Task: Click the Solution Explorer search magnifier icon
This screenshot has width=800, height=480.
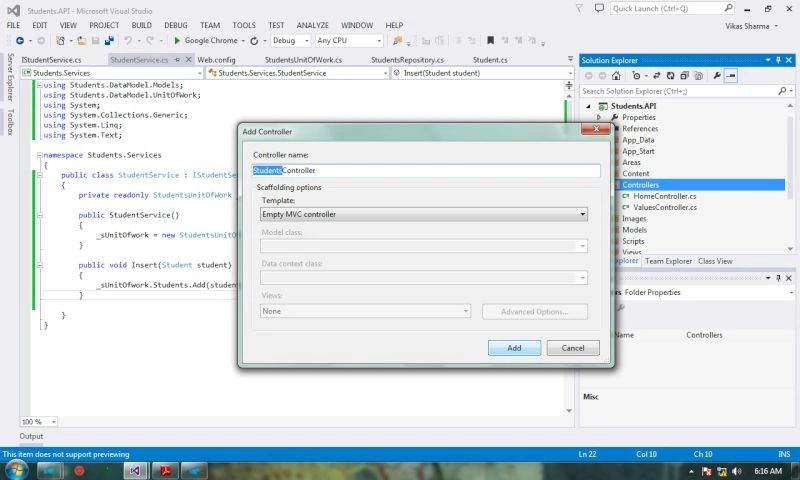Action: pyautogui.click(x=782, y=91)
